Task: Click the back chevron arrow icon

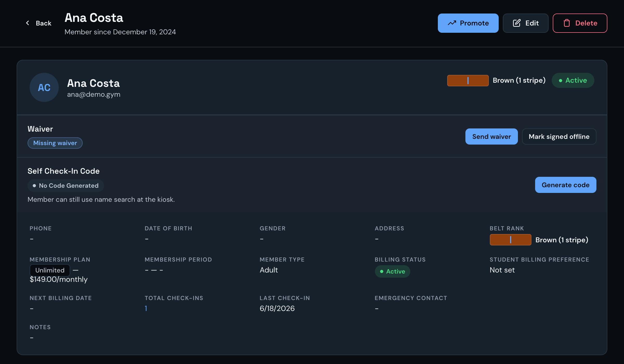Action: point(28,23)
